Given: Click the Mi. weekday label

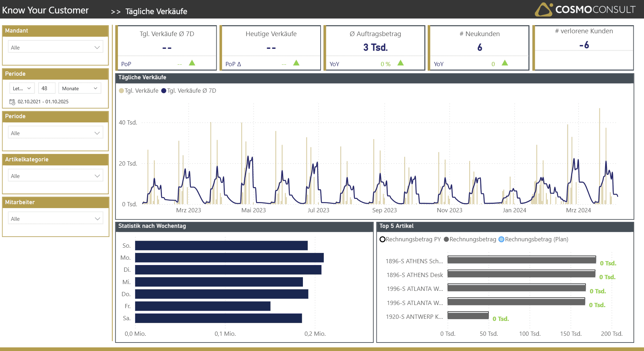Looking at the screenshot, I should pos(127,282).
